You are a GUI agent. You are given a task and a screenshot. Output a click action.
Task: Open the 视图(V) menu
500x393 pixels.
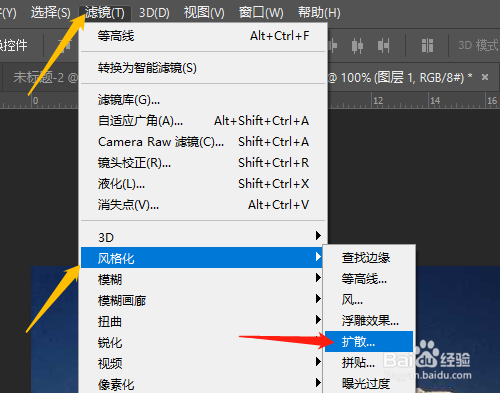(204, 13)
